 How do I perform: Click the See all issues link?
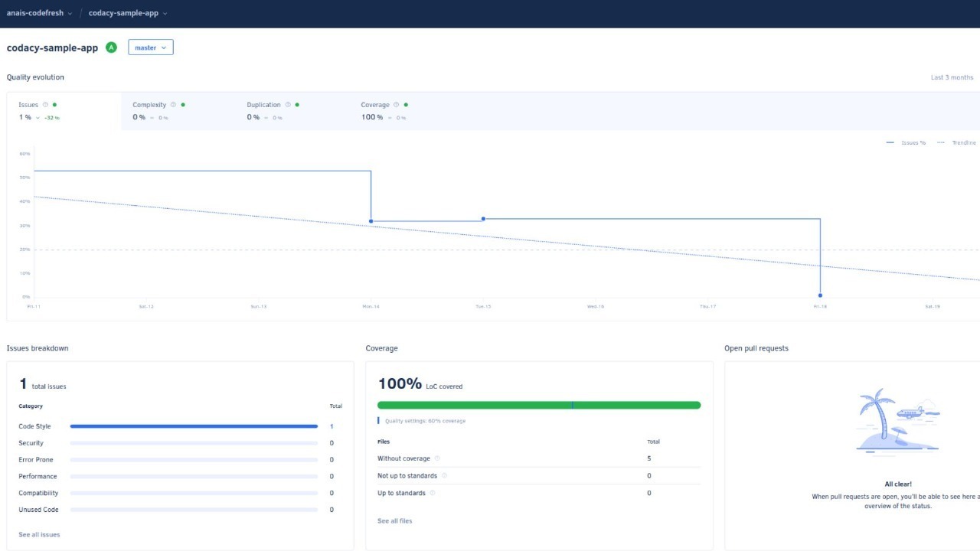click(x=39, y=534)
